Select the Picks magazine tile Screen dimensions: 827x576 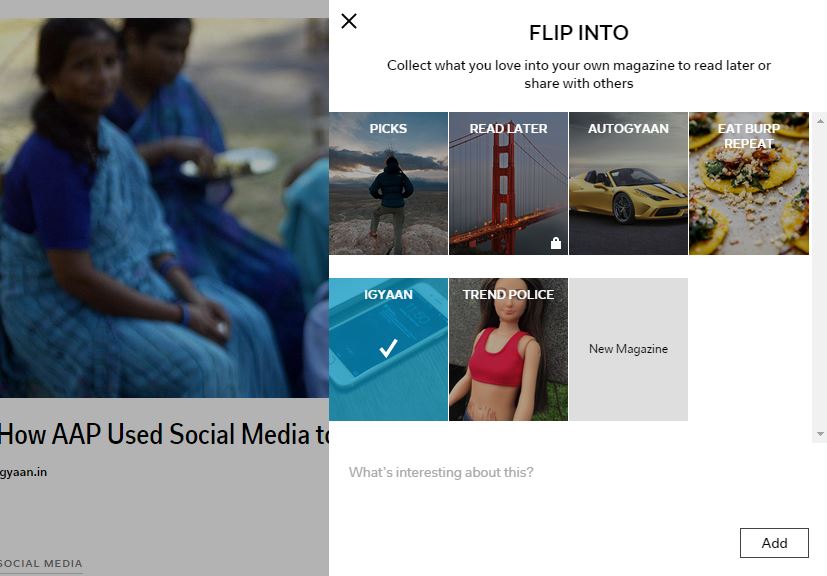(x=388, y=184)
